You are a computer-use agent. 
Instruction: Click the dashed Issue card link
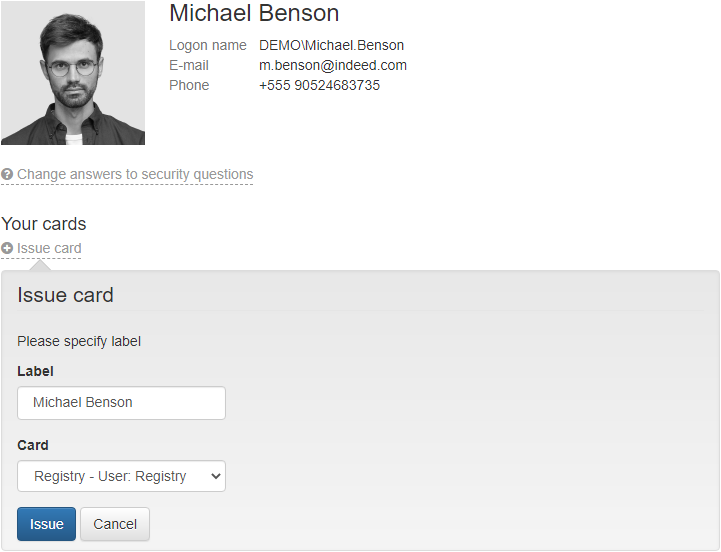(x=49, y=248)
